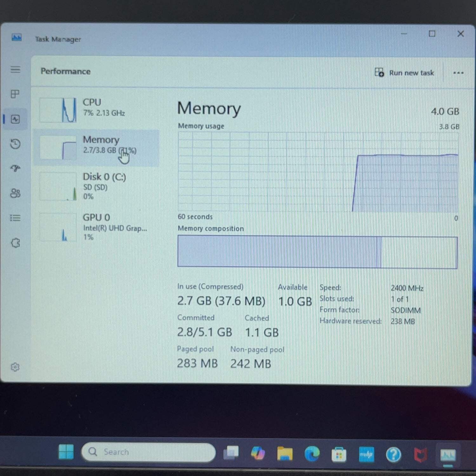Click the Memory composition bar
The height and width of the screenshot is (476, 476).
(317, 252)
